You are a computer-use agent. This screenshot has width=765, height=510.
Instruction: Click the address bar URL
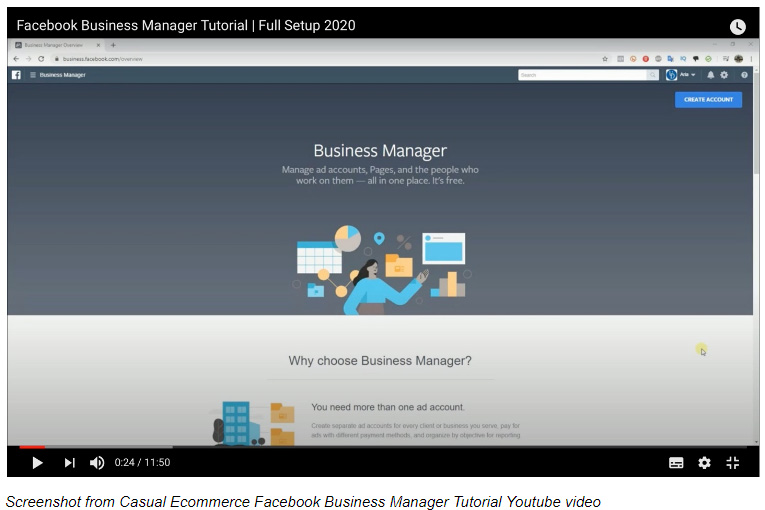point(102,59)
